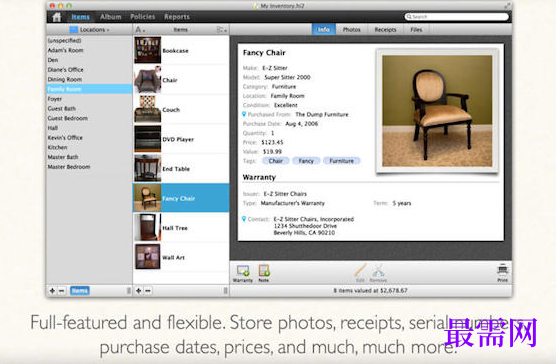
Task: Select the Chair item row
Action: point(181,80)
